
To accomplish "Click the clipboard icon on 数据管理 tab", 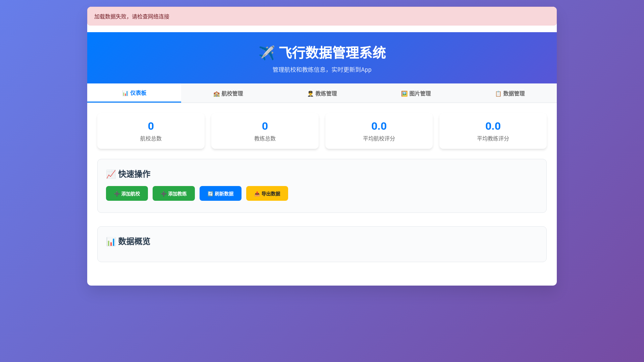I will tap(498, 94).
